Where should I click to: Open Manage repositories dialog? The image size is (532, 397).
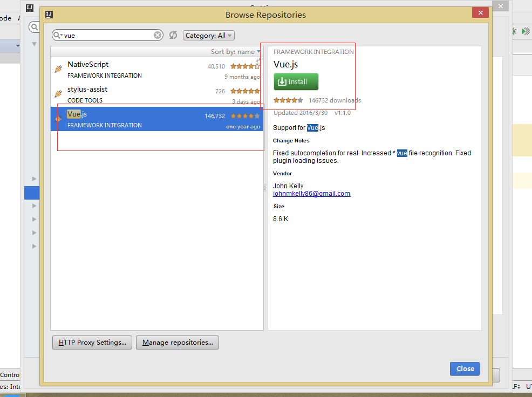click(x=178, y=343)
